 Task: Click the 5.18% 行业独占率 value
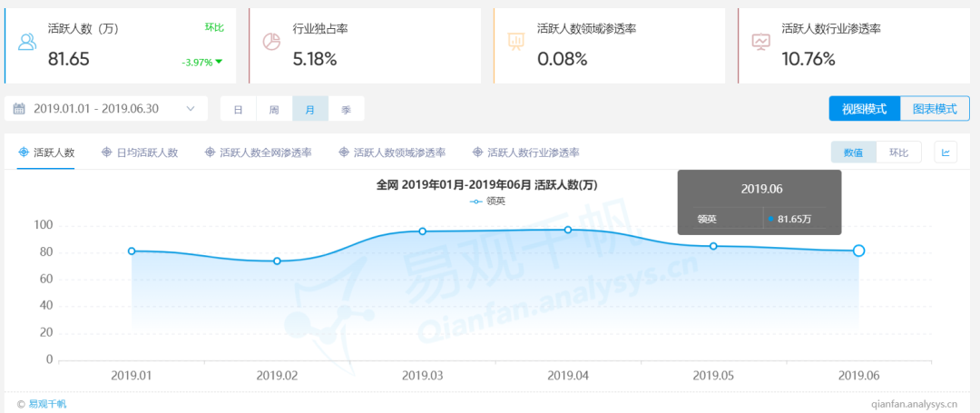[x=315, y=59]
